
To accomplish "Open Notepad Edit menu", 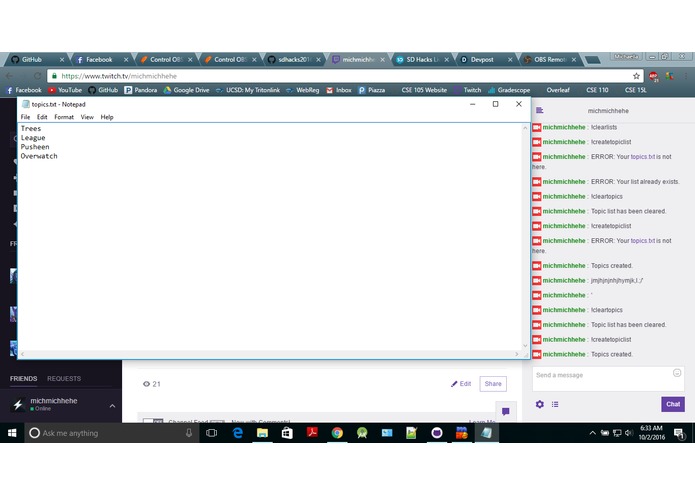I will pos(42,117).
